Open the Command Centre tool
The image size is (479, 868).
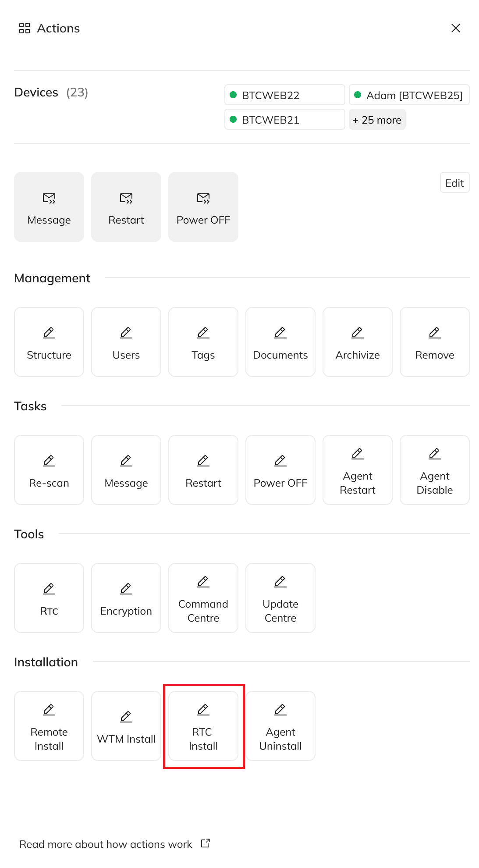point(203,598)
